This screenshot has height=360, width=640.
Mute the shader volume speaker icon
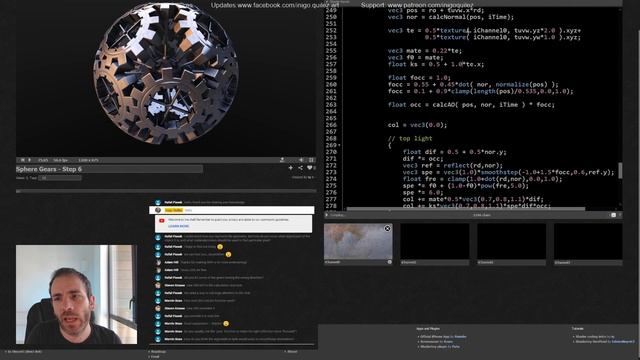point(301,160)
